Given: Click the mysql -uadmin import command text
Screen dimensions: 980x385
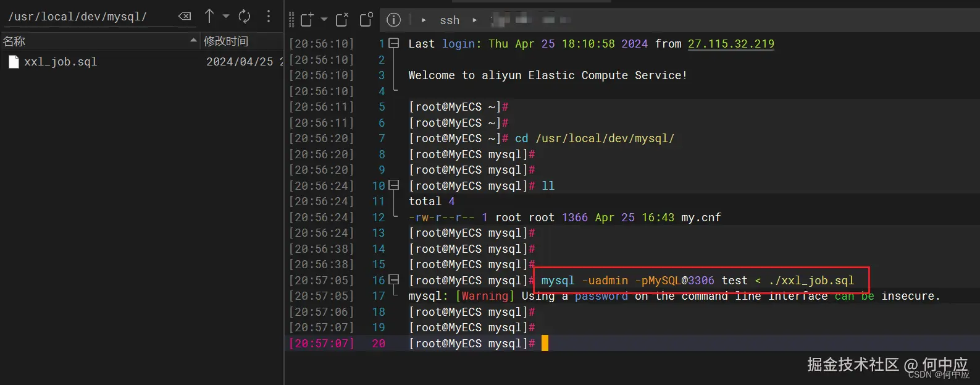Looking at the screenshot, I should [698, 281].
